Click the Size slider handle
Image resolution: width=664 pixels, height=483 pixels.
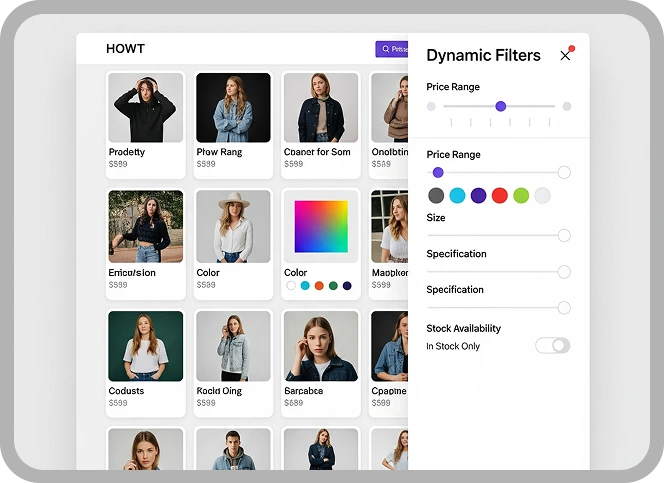[x=564, y=235]
